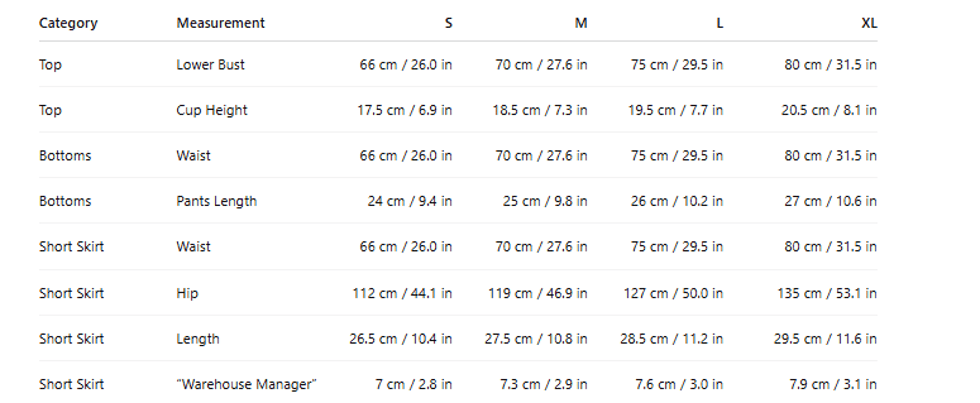Viewport: 980px width, 403px height.
Task: Select the M size column header
Action: (x=581, y=23)
